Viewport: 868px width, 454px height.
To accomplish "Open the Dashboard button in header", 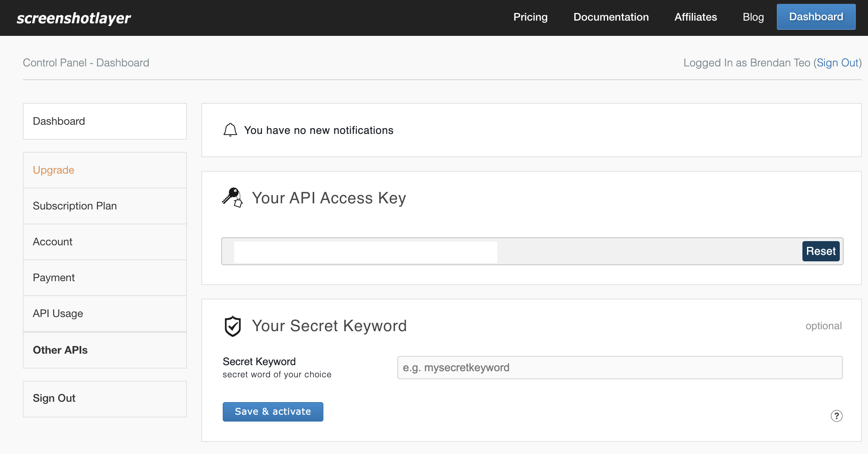I will (816, 17).
